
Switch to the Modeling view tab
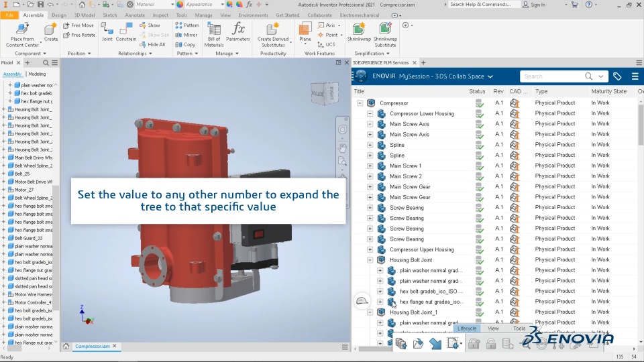pos(37,74)
